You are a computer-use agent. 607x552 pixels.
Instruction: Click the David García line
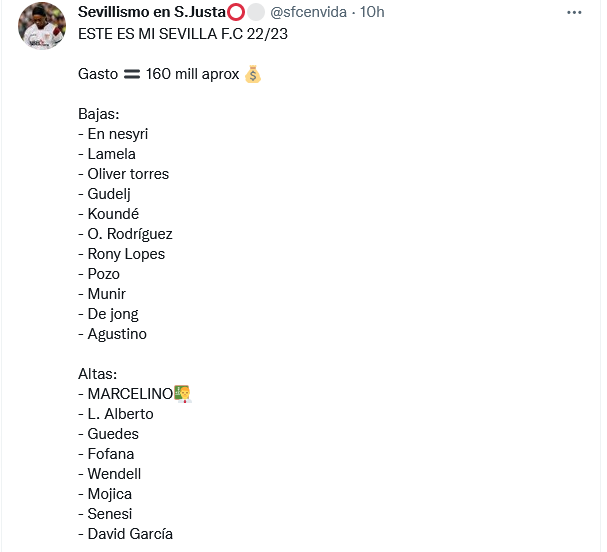point(125,534)
